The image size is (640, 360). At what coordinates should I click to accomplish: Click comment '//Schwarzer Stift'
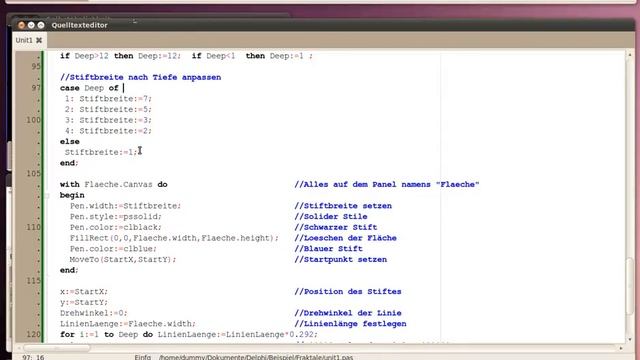336,227
